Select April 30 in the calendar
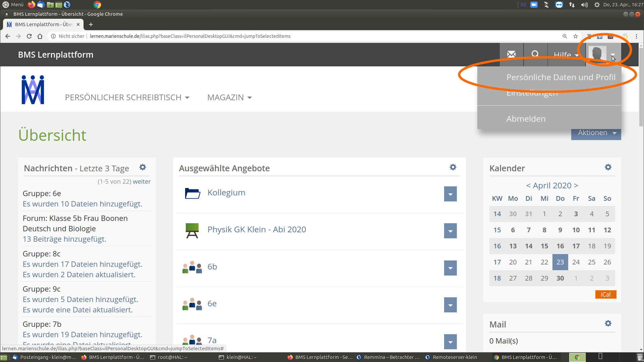Screen dimensions: 644x362 pyautogui.click(x=560, y=278)
